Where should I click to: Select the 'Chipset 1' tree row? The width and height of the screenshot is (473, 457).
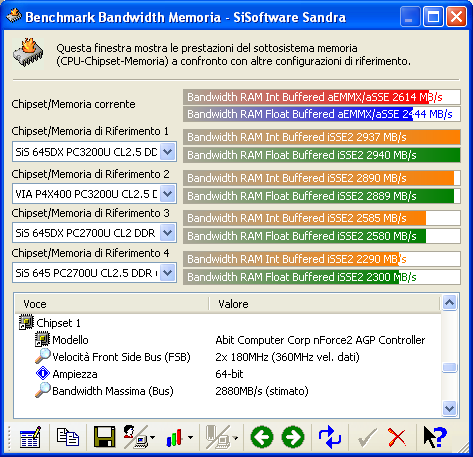(x=58, y=323)
